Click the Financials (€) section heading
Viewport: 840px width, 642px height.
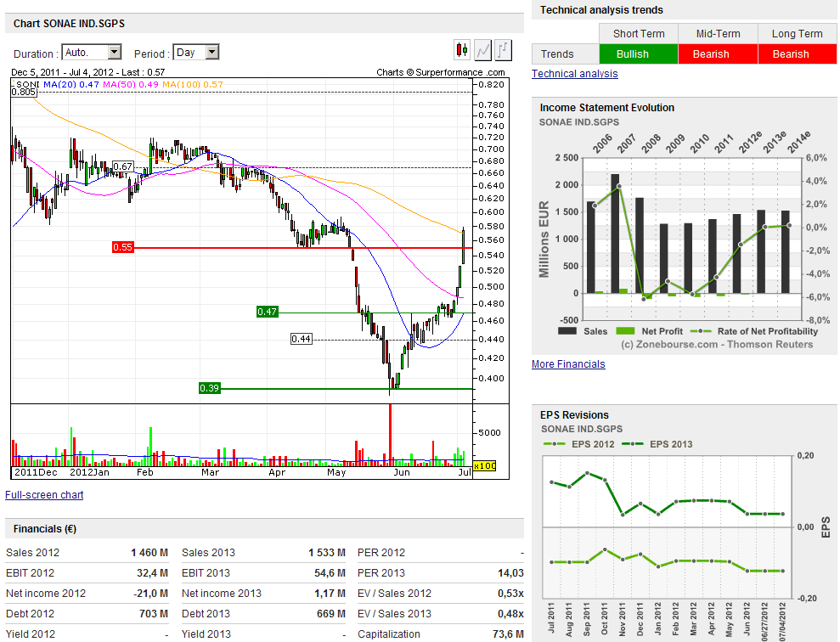[45, 529]
